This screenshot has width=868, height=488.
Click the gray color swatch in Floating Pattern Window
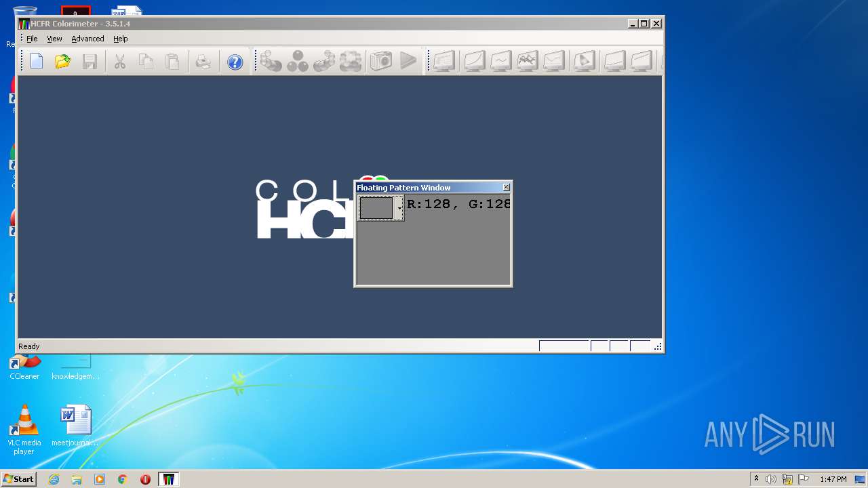376,208
